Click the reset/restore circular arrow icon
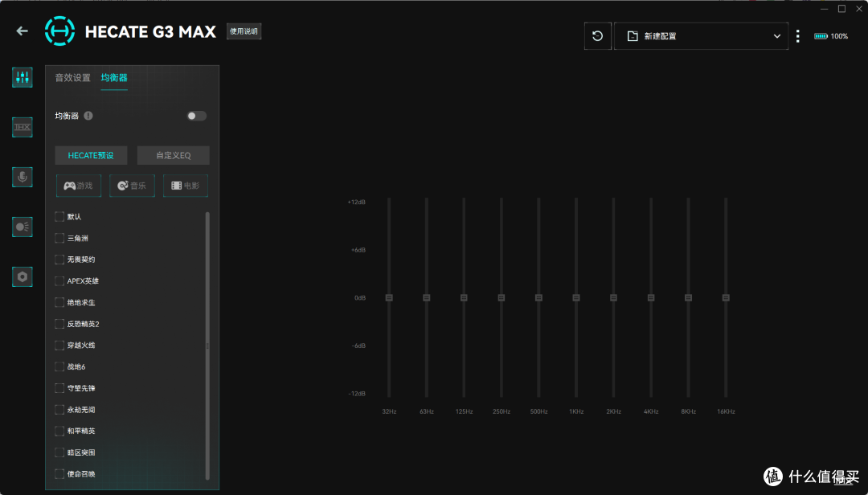The image size is (868, 495). coord(598,36)
